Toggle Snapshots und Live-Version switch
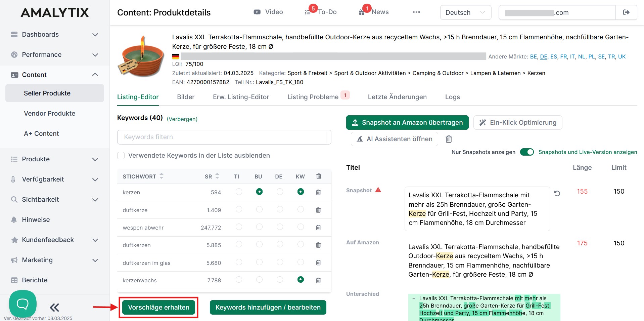 click(x=527, y=152)
